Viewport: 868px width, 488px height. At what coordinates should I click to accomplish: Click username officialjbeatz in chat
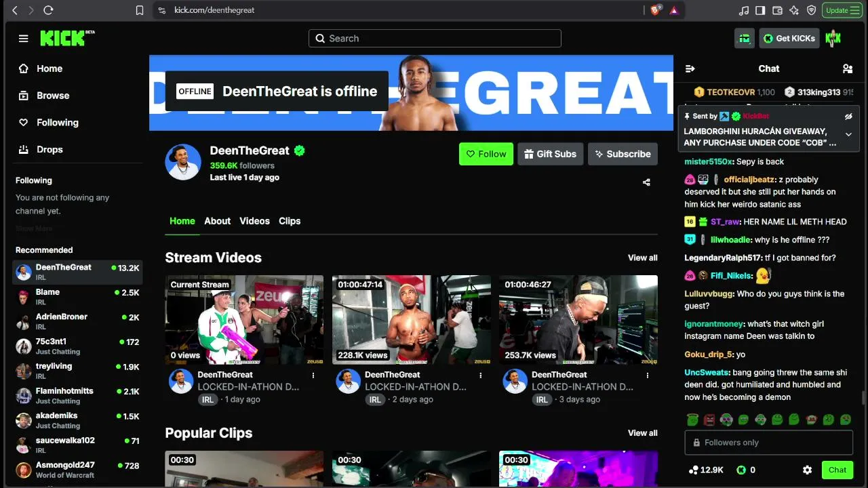pyautogui.click(x=749, y=180)
